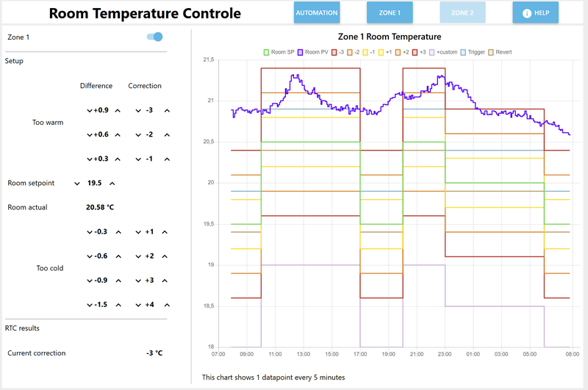Toggle Room PV series visibility in legend
The width and height of the screenshot is (588, 390).
pos(313,52)
